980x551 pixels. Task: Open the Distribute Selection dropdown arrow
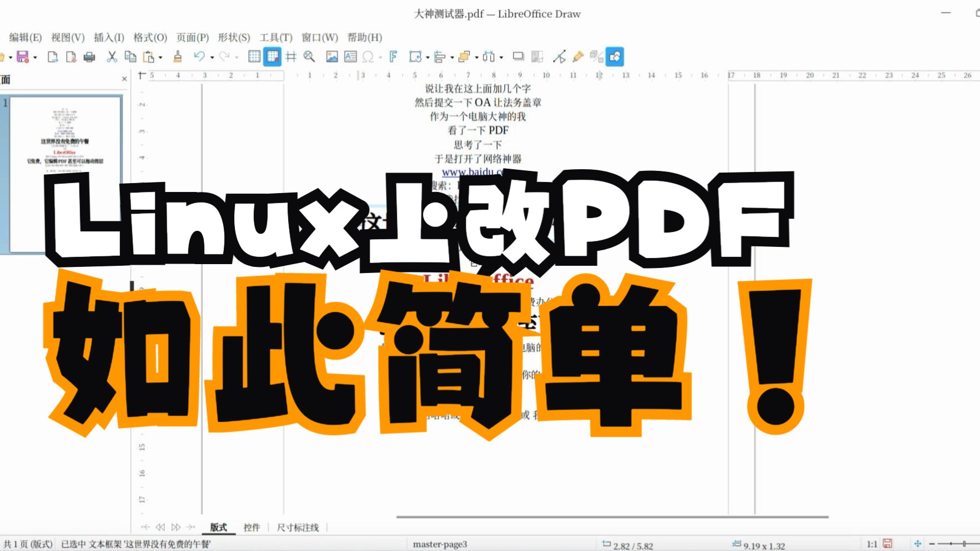pos(501,57)
